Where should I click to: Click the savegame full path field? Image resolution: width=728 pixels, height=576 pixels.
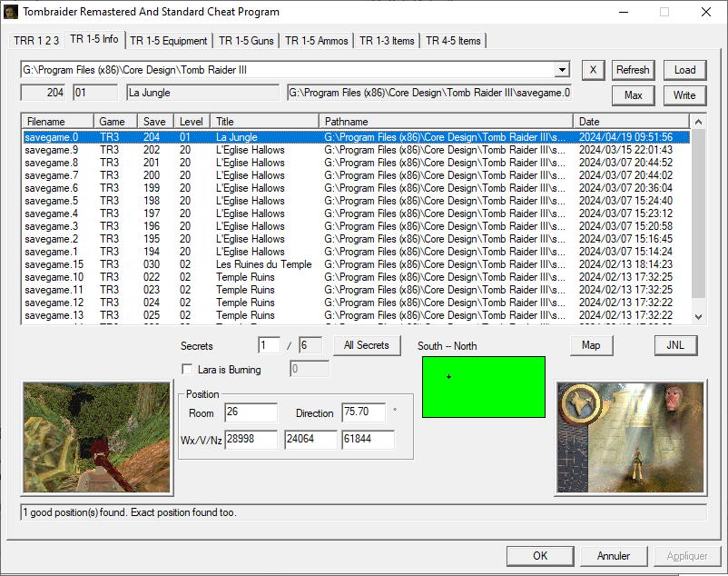point(429,93)
